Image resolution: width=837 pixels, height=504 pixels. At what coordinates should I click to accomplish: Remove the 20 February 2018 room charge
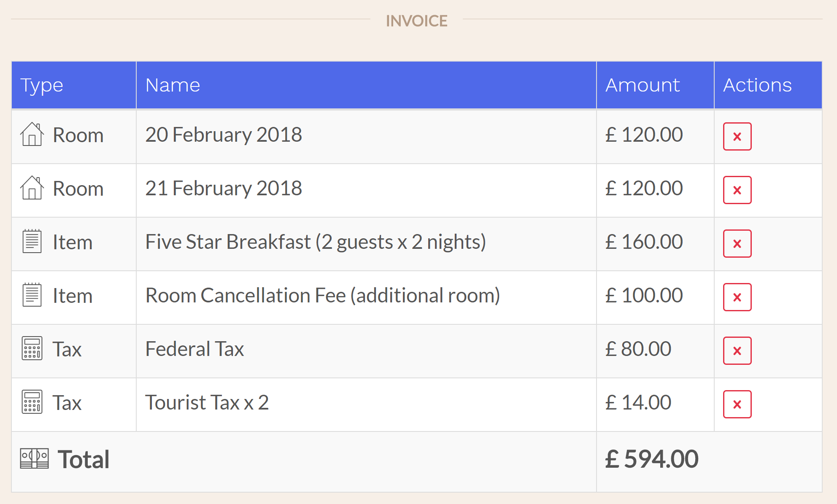[x=737, y=136]
